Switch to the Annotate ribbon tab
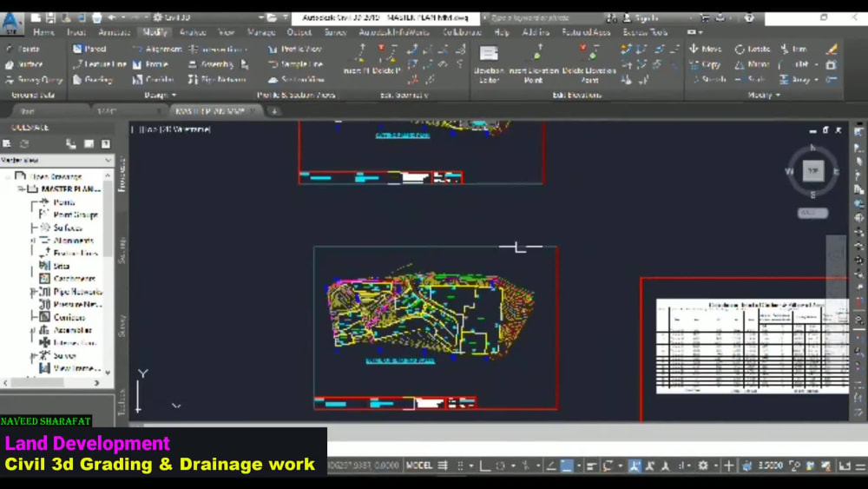 click(114, 33)
